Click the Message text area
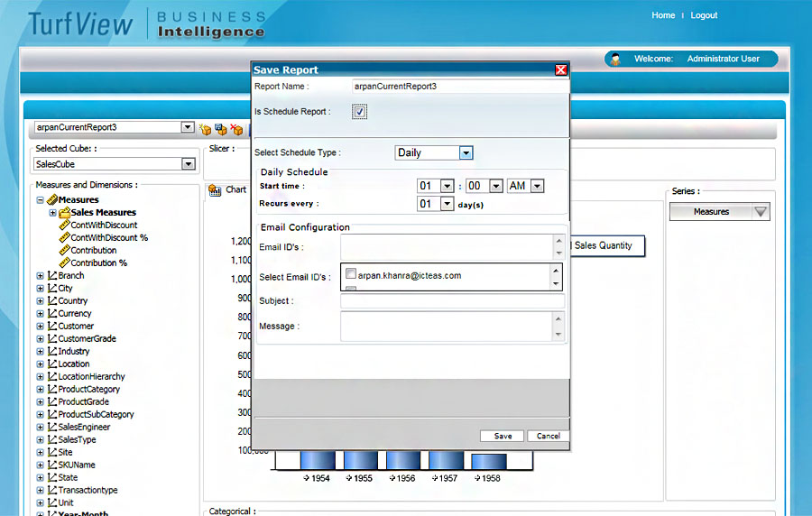The image size is (812, 516). (x=447, y=326)
